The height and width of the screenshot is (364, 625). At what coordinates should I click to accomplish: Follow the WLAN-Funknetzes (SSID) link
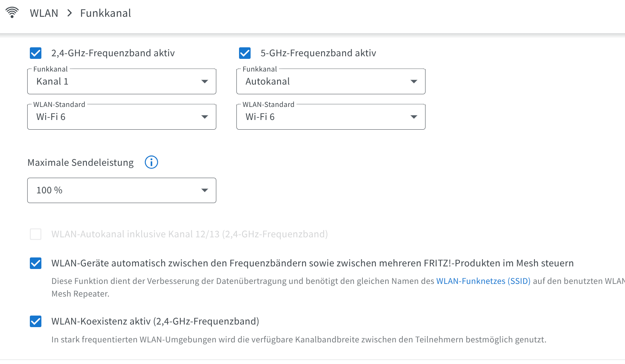coord(483,281)
